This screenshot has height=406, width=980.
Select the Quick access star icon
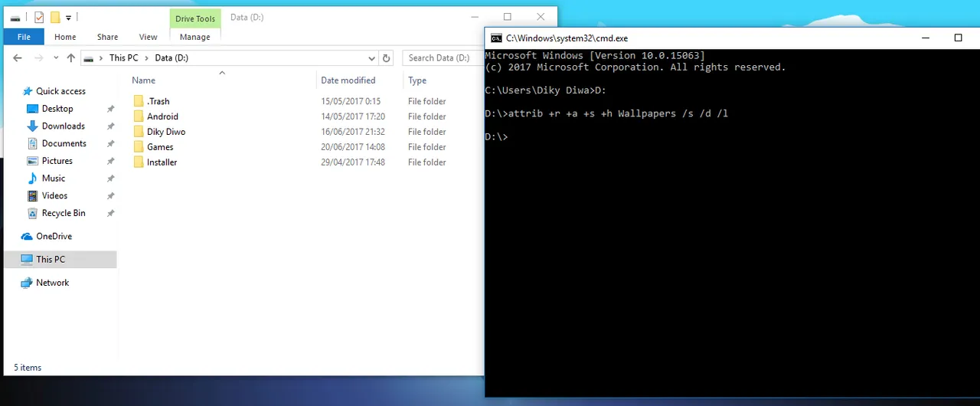[28, 91]
